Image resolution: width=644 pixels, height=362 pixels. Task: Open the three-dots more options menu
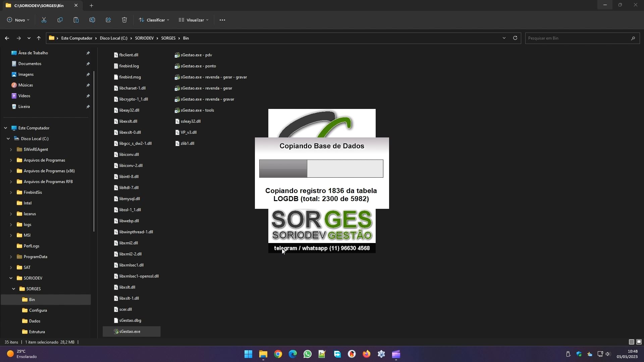pos(222,20)
